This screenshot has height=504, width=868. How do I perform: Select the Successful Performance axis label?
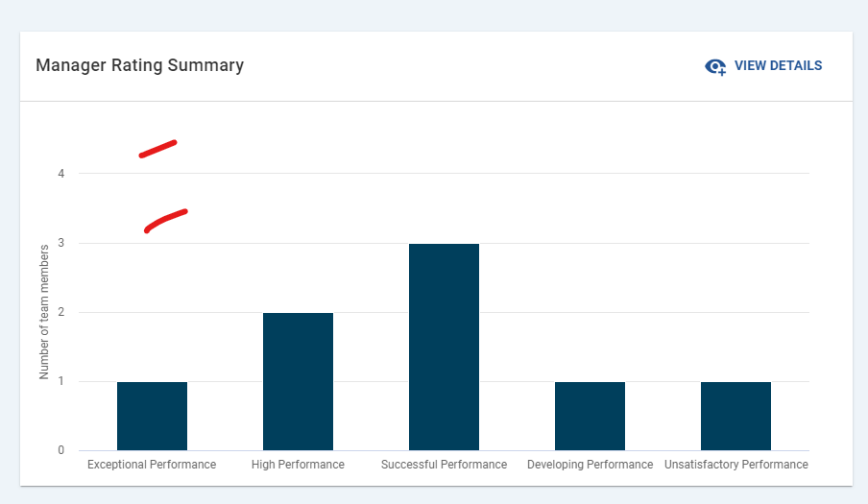444,465
